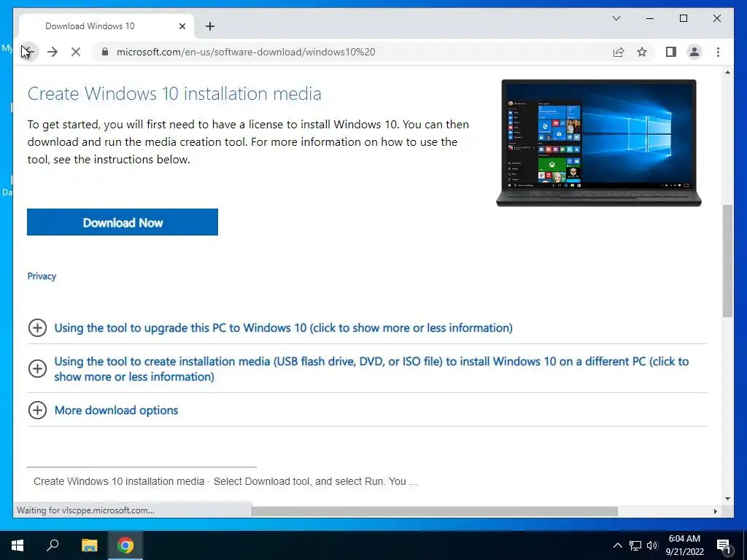Open File Explorer from the taskbar
The image size is (747, 560).
tap(89, 545)
